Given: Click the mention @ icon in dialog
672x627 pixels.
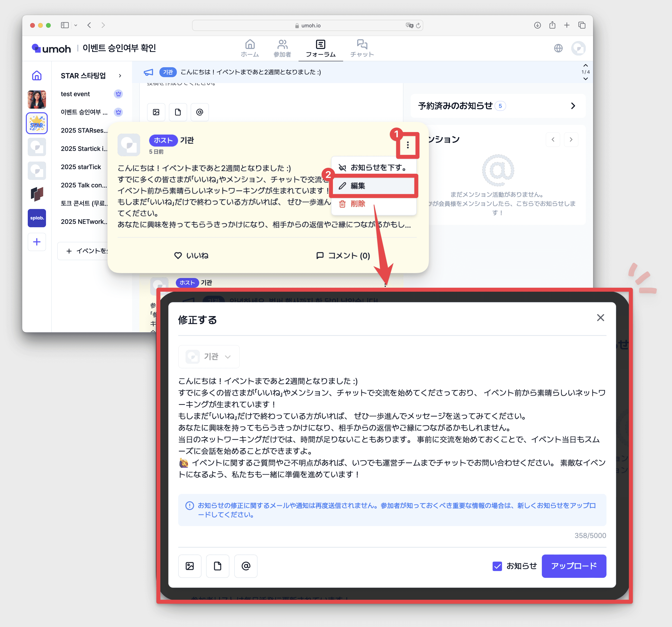Looking at the screenshot, I should pyautogui.click(x=246, y=566).
